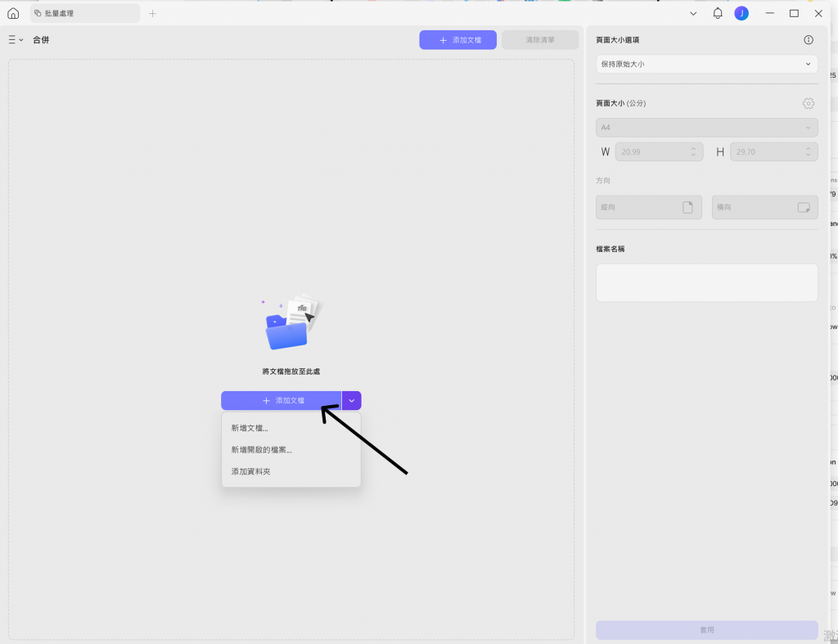Viewport: 838px width, 644px height.
Task: Open the A4 paper size dropdown
Action: click(706, 127)
